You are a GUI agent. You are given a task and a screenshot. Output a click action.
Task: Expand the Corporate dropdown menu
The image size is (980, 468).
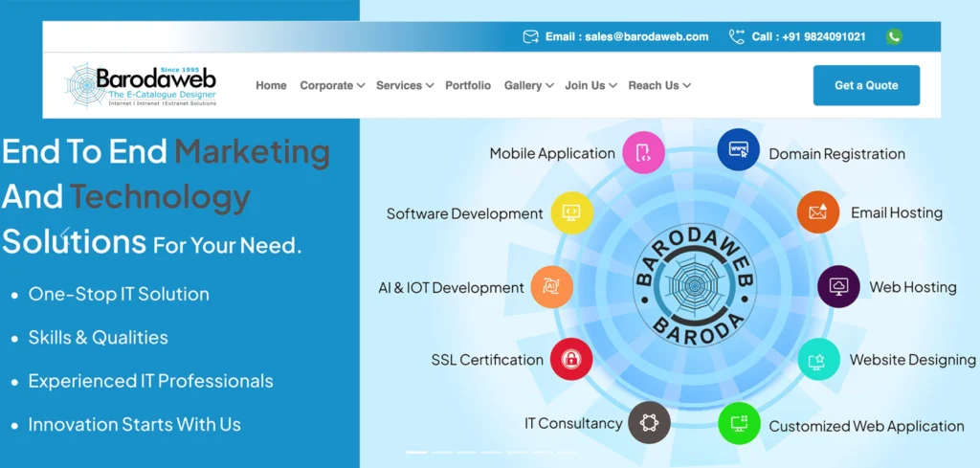pos(332,85)
